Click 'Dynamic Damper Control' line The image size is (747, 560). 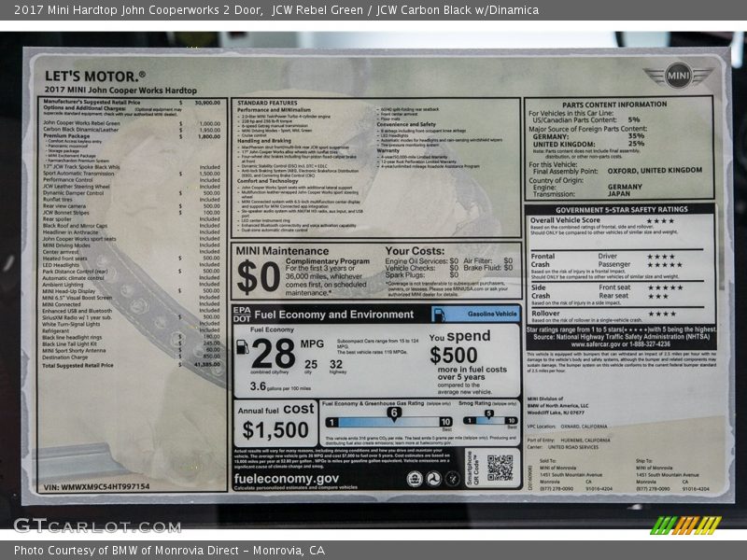pyautogui.click(x=132, y=193)
